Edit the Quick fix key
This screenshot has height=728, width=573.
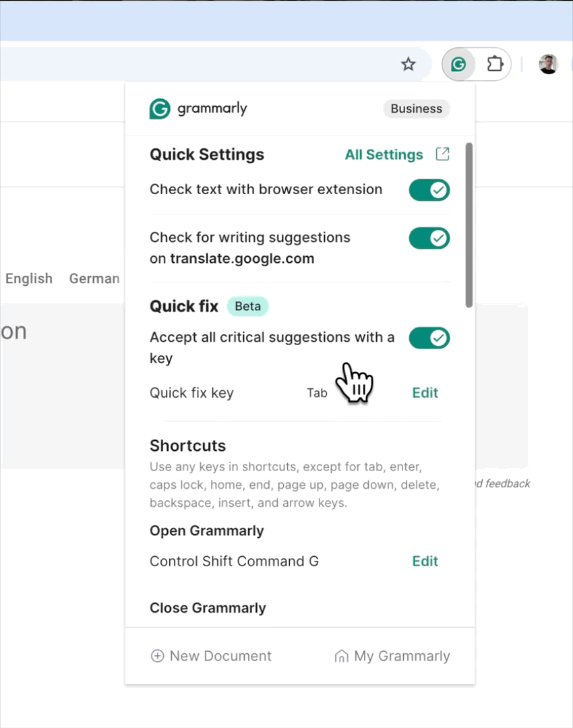pos(425,392)
